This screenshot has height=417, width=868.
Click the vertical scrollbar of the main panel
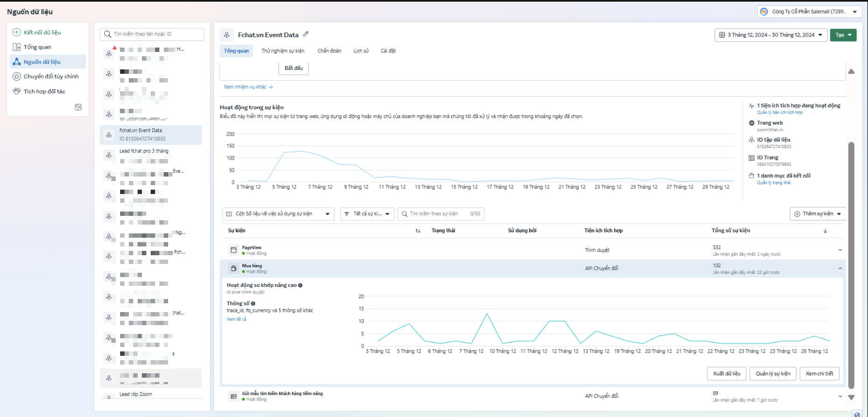851,246
